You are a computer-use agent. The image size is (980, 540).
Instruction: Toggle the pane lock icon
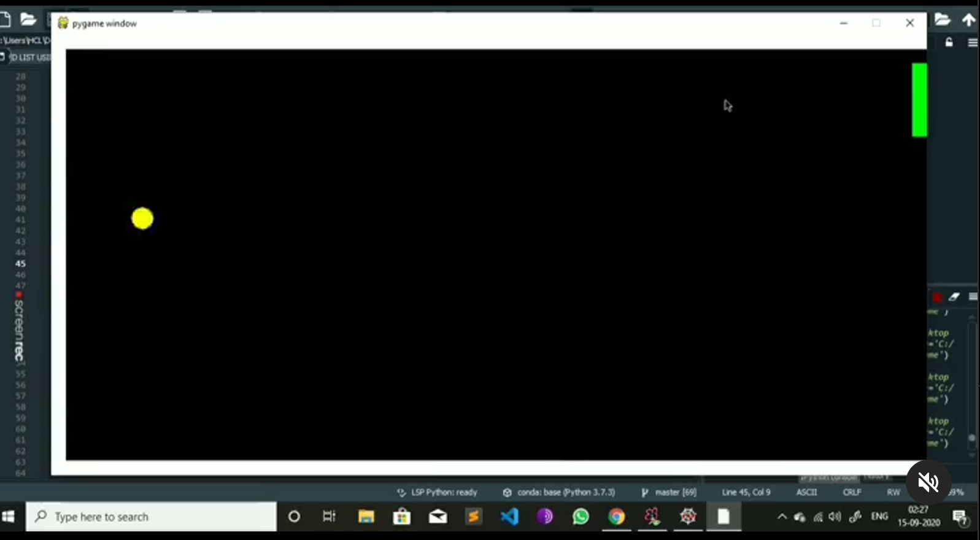[949, 42]
